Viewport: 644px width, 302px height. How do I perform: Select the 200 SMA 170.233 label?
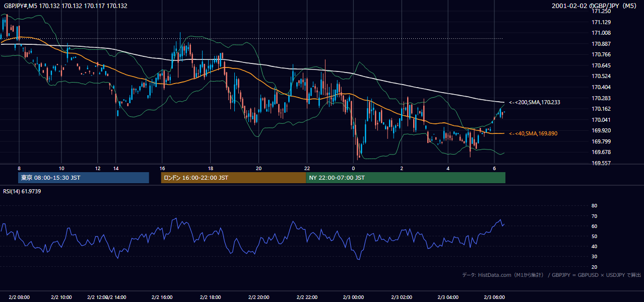[x=535, y=102]
